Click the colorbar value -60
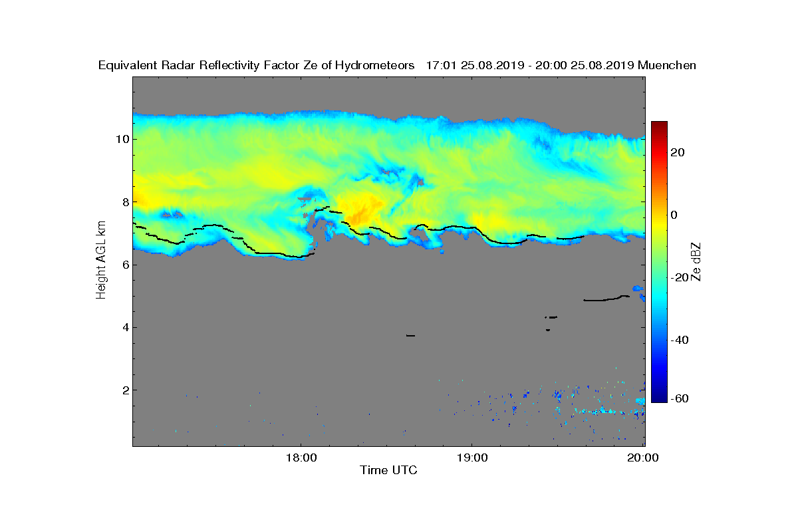Screen dimensions: 798x532 [x=680, y=398]
